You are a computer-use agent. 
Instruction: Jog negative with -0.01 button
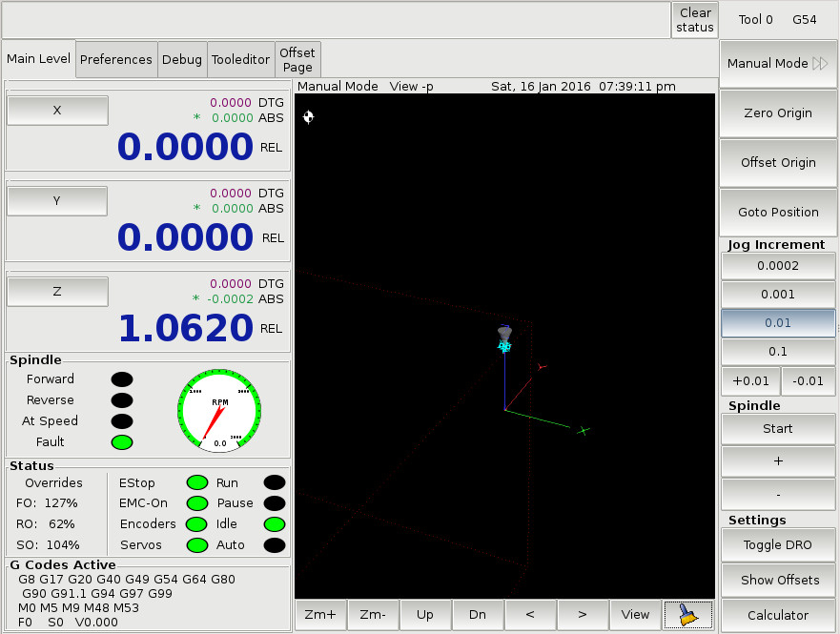click(808, 380)
